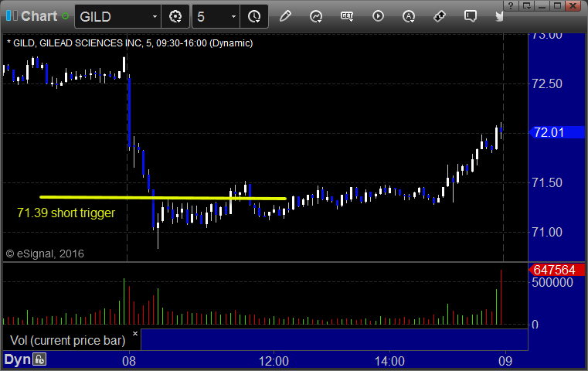
Task: Click the 09 date axis label
Action: (x=505, y=361)
